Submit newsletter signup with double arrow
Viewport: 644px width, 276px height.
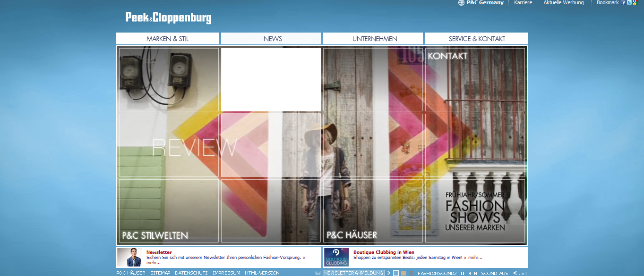click(388, 273)
